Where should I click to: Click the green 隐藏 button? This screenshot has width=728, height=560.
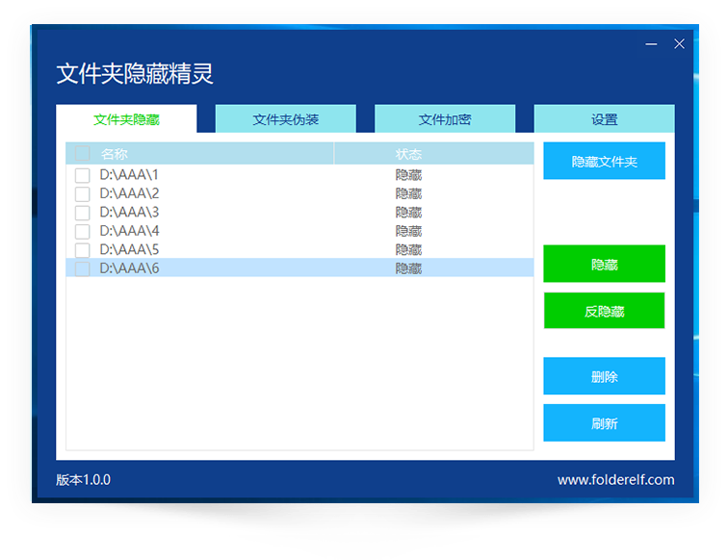(x=604, y=264)
